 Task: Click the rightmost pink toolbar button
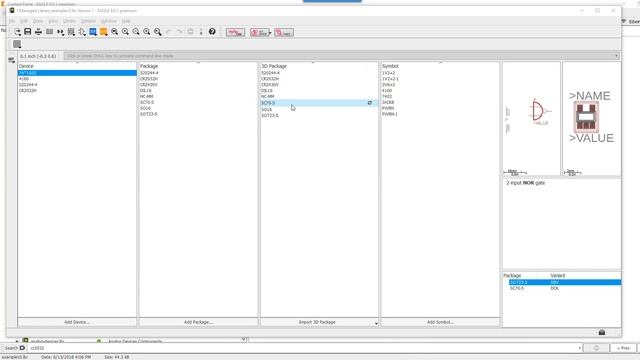pyautogui.click(x=284, y=32)
